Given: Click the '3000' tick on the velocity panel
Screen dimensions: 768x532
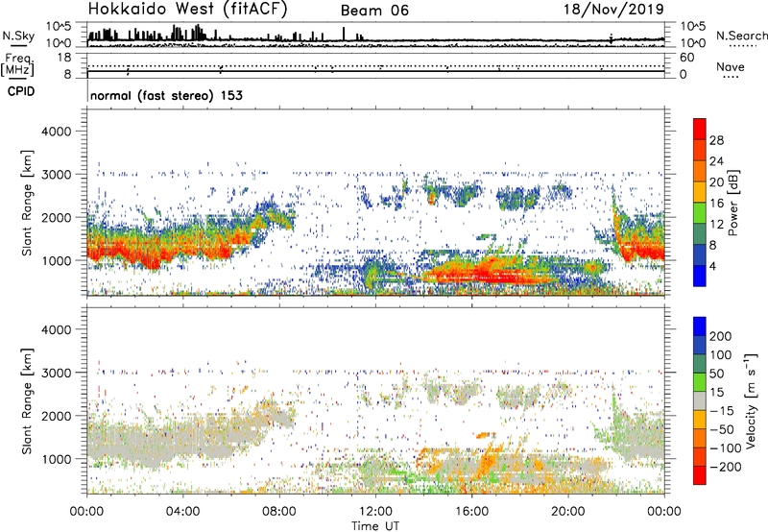Looking at the screenshot, I should (56, 373).
